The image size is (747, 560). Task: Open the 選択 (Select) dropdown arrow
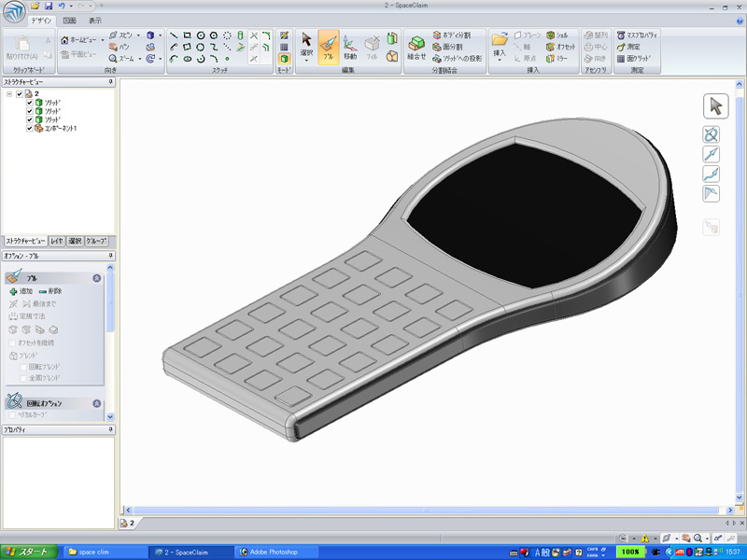click(x=306, y=62)
